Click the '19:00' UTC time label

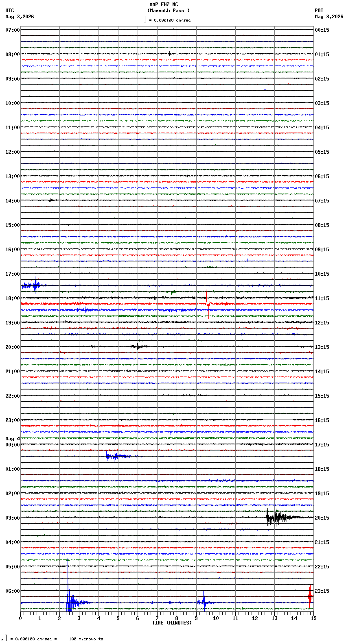(x=13, y=323)
